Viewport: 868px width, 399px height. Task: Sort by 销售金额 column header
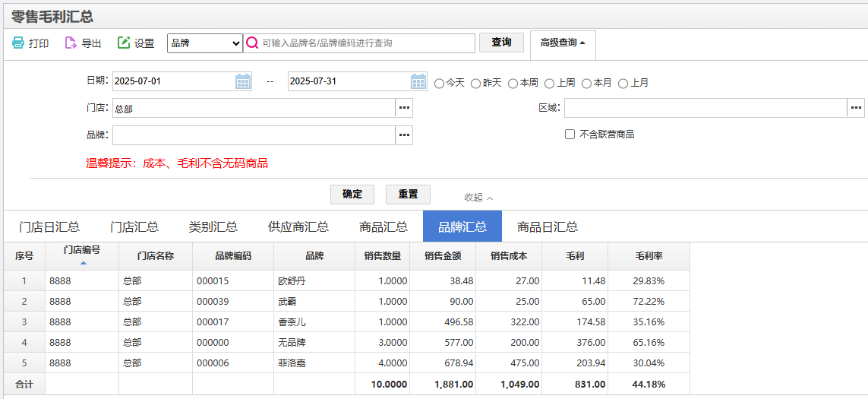tap(443, 256)
